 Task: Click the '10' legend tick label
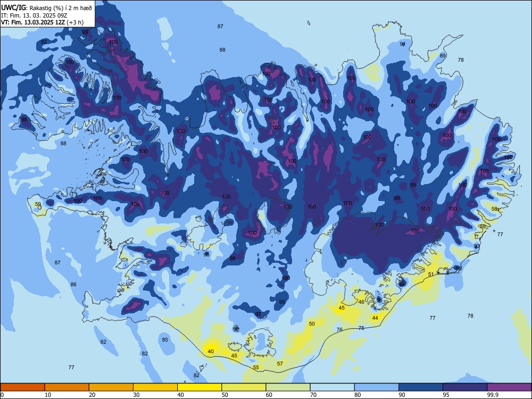click(48, 395)
